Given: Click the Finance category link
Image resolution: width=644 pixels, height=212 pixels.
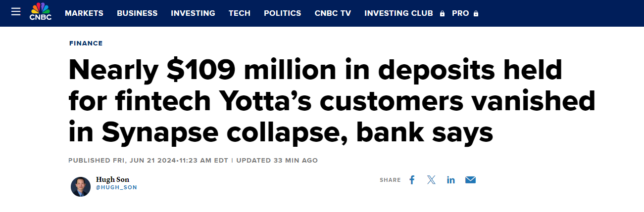Looking at the screenshot, I should pyautogui.click(x=86, y=43).
